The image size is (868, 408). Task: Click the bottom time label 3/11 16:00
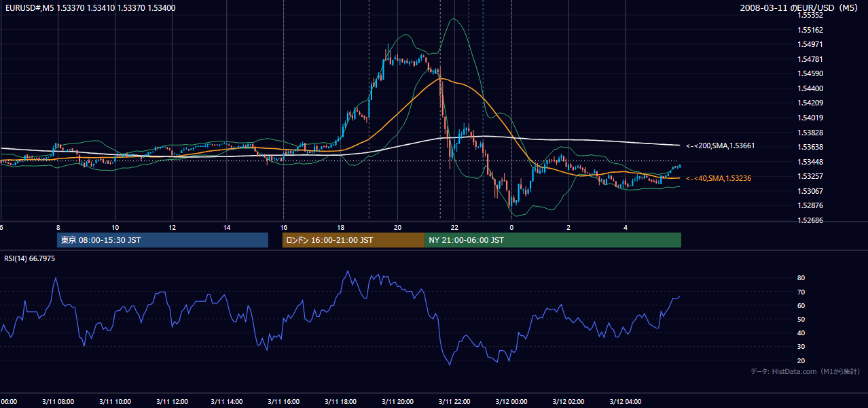coord(284,401)
